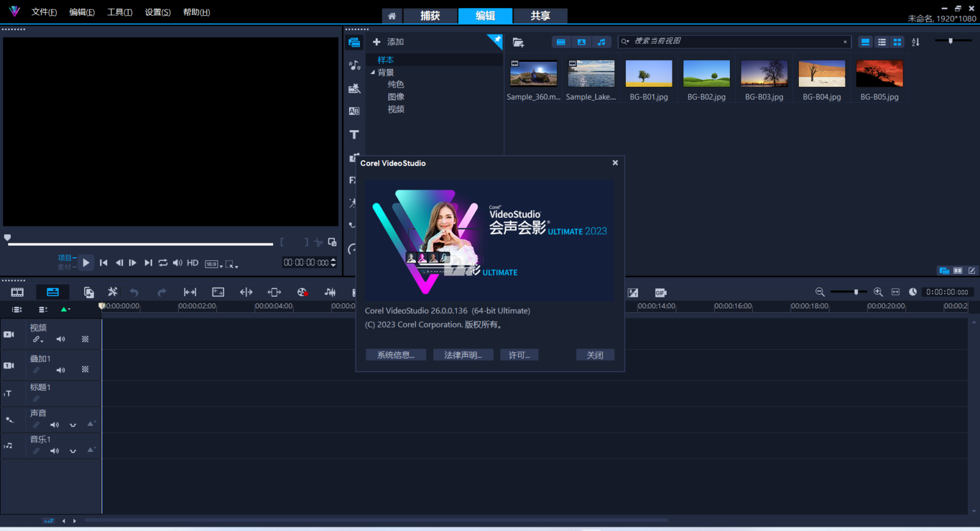Expand the 背景 tree item
The height and width of the screenshot is (531, 980).
click(x=373, y=72)
